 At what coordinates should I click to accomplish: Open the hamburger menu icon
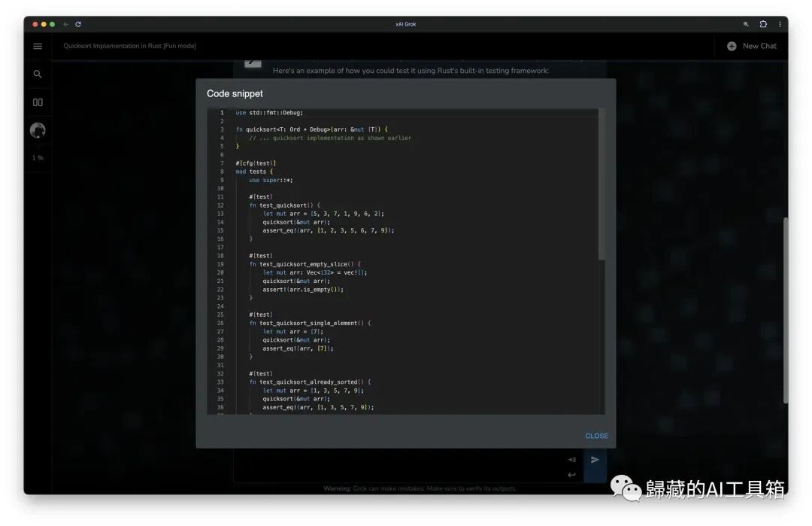coord(38,46)
